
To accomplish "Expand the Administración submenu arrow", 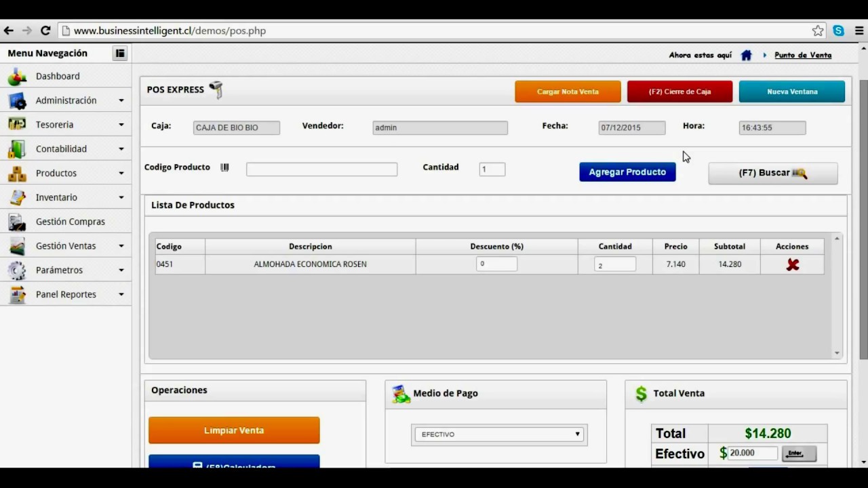I will coord(121,100).
